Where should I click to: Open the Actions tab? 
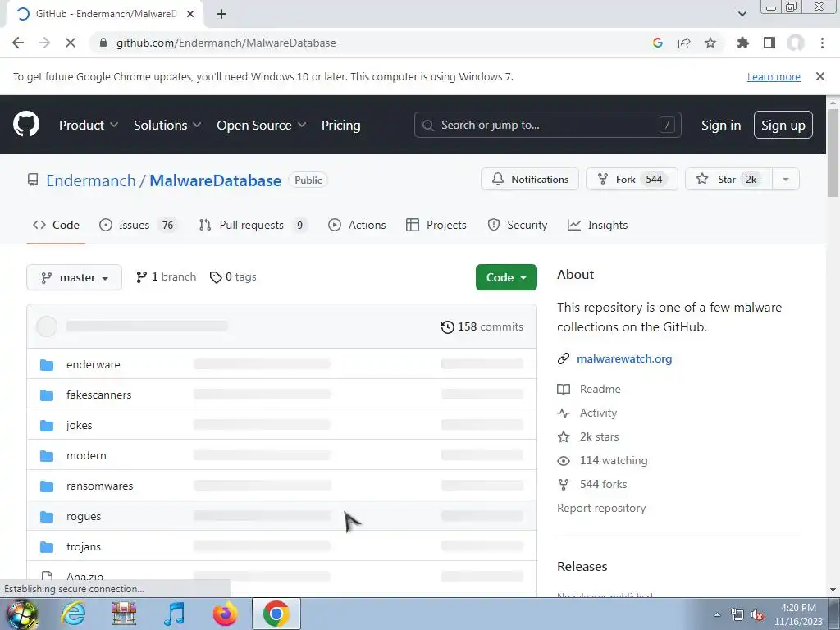[357, 225]
